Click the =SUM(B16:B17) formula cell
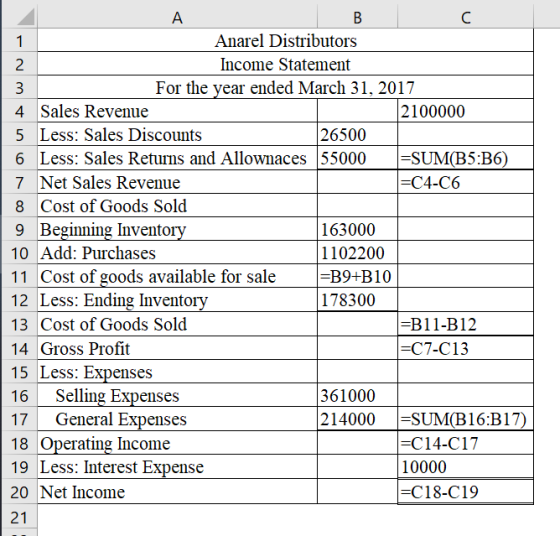 tap(465, 419)
